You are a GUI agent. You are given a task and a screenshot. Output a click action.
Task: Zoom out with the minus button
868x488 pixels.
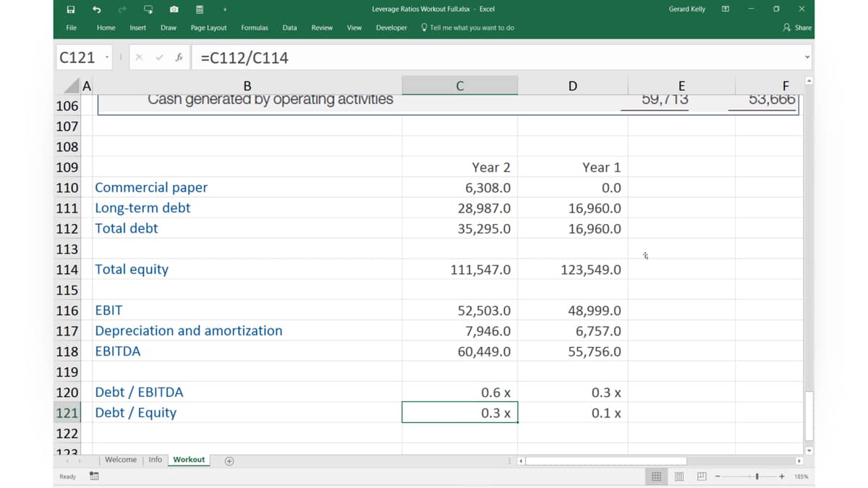tap(718, 476)
